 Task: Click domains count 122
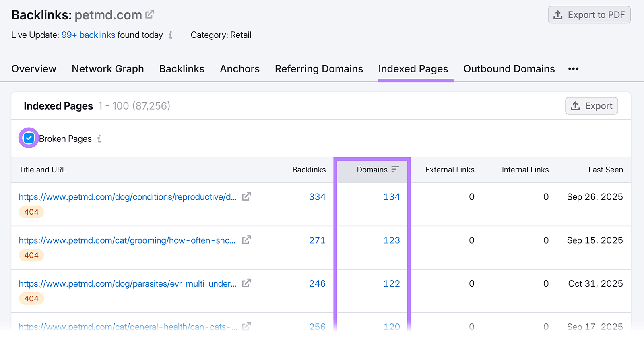pos(392,284)
